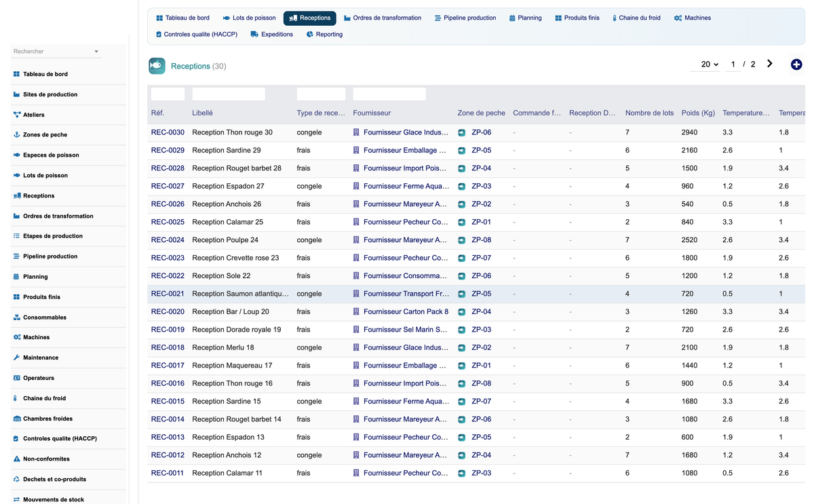Click the truck icon on Expeditions tab
814x504 pixels.
(254, 34)
